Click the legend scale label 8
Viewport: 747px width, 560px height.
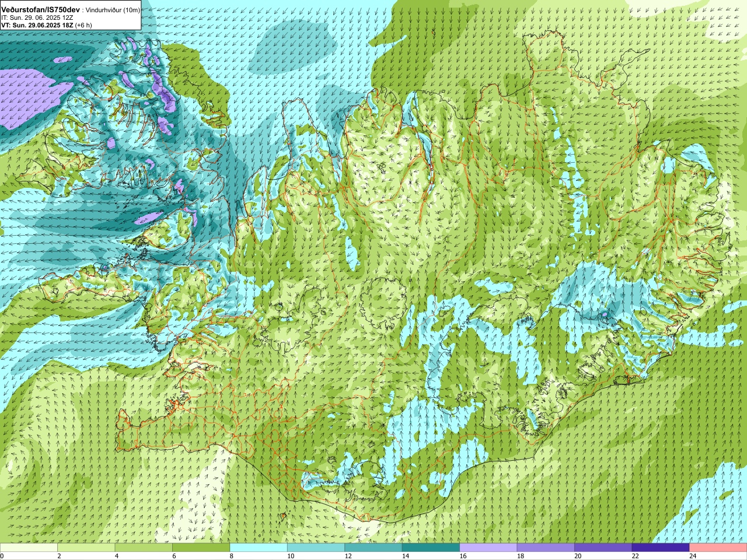pos(232,556)
